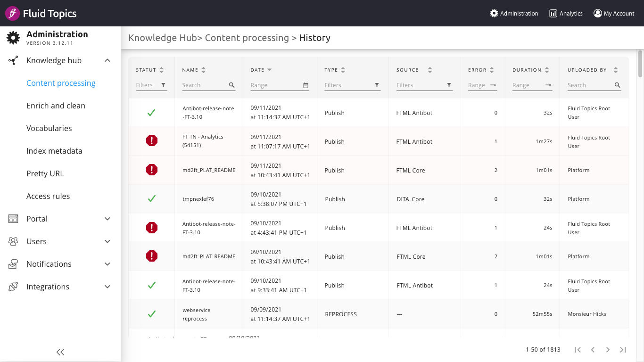Open Pretty URL settings
The image size is (644, 362).
[45, 173]
